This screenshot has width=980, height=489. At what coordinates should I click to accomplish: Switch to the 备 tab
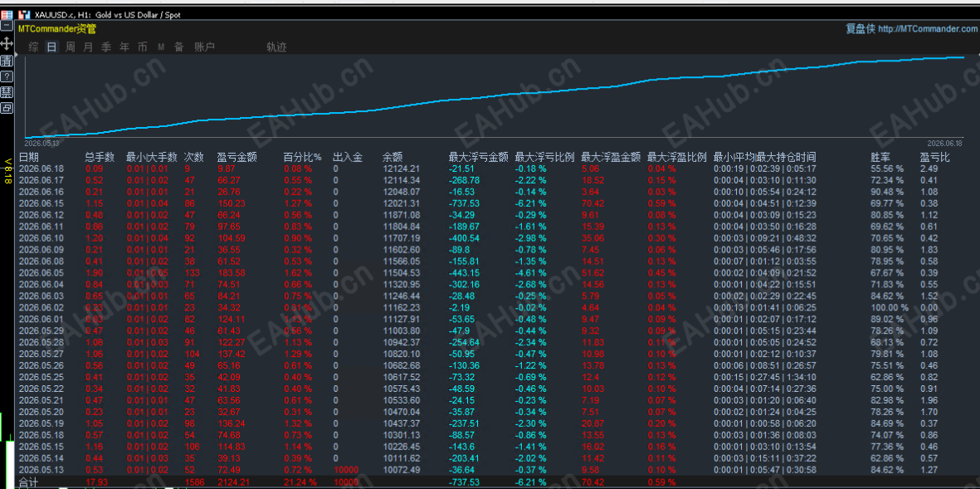pos(178,46)
